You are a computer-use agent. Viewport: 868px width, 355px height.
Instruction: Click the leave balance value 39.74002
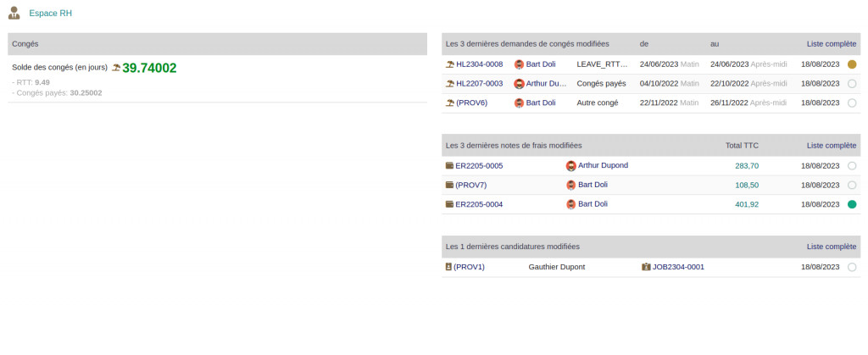pos(149,68)
